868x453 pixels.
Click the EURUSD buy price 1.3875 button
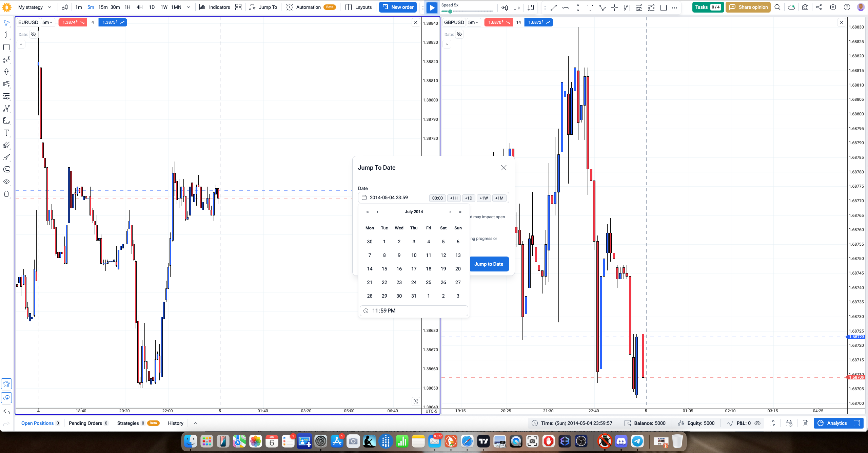113,22
